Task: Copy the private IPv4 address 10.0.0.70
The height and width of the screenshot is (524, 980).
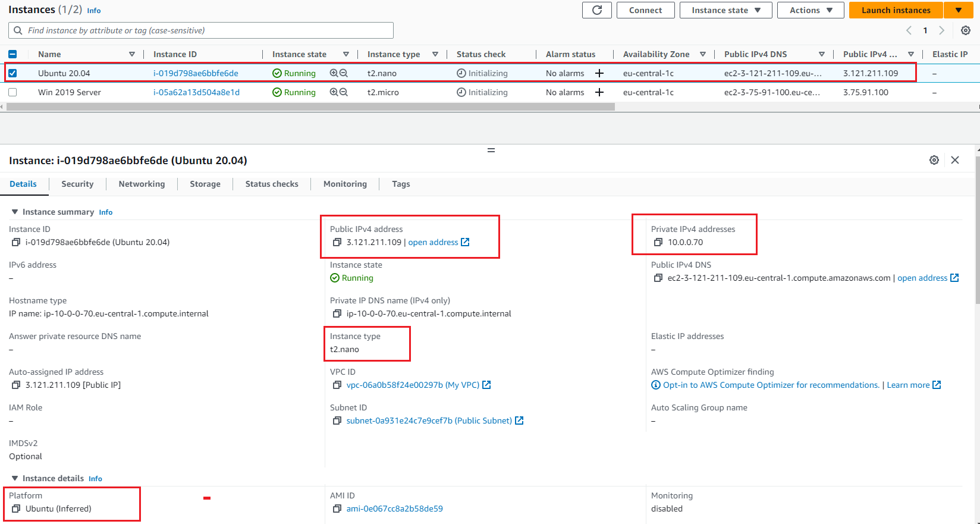Action: point(658,242)
